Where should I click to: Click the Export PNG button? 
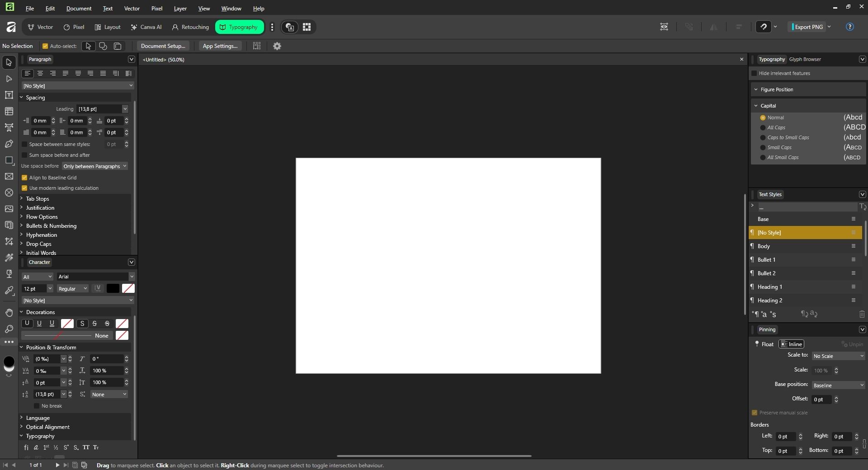[808, 27]
